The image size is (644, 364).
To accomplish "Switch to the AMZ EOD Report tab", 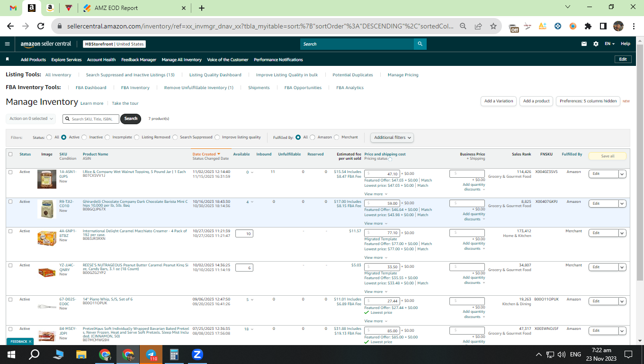I will [135, 8].
